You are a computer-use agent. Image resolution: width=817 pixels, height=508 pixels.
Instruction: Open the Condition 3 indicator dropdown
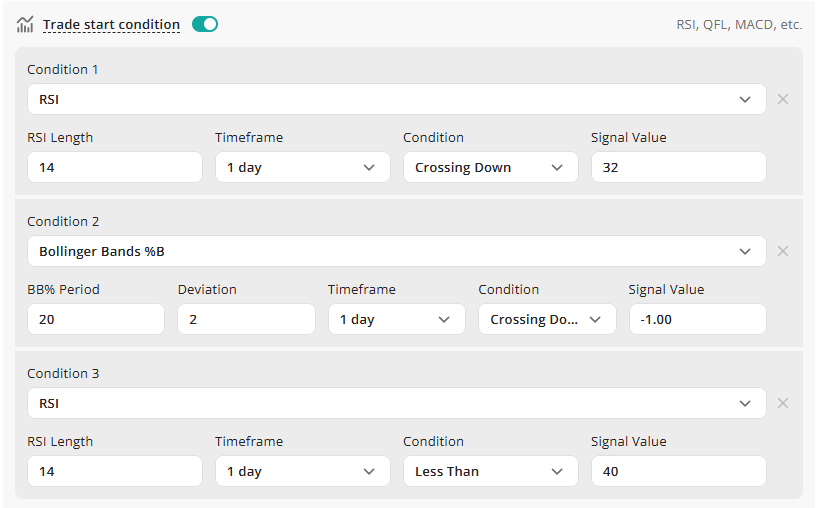coord(396,403)
